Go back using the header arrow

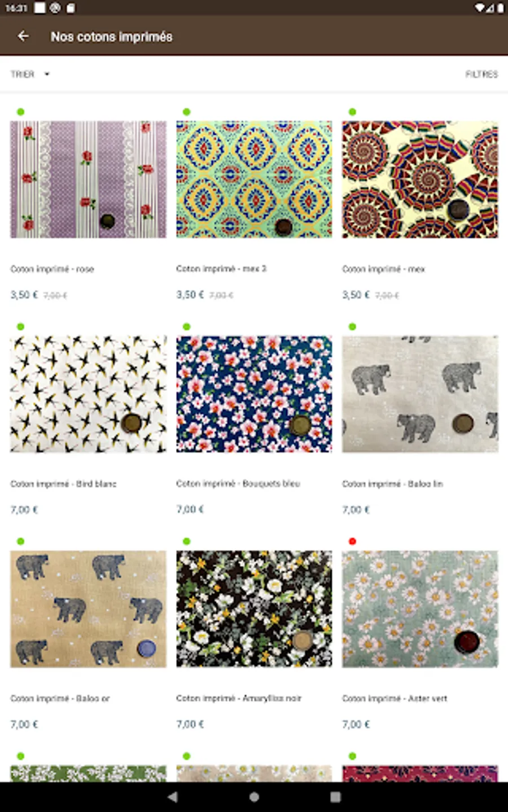click(x=23, y=36)
